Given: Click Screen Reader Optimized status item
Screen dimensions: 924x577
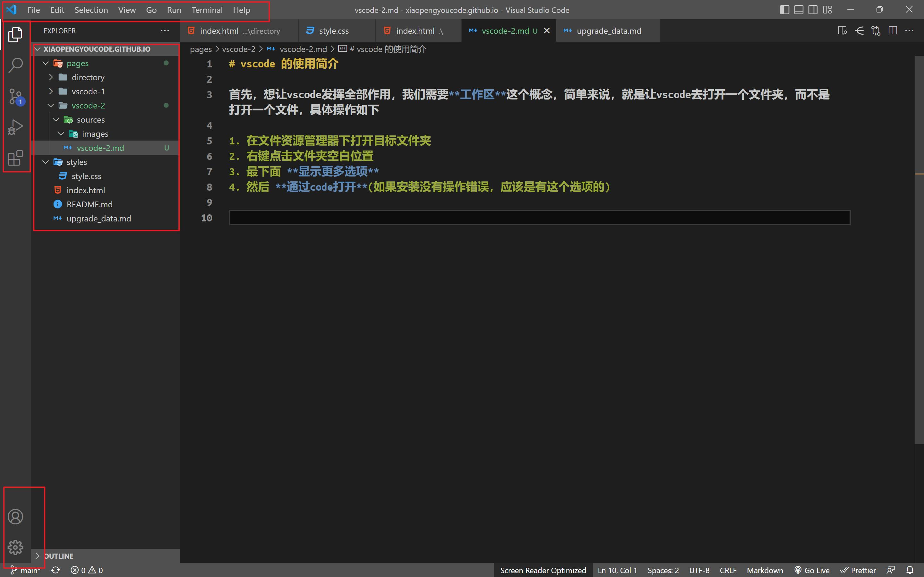Looking at the screenshot, I should click(543, 570).
